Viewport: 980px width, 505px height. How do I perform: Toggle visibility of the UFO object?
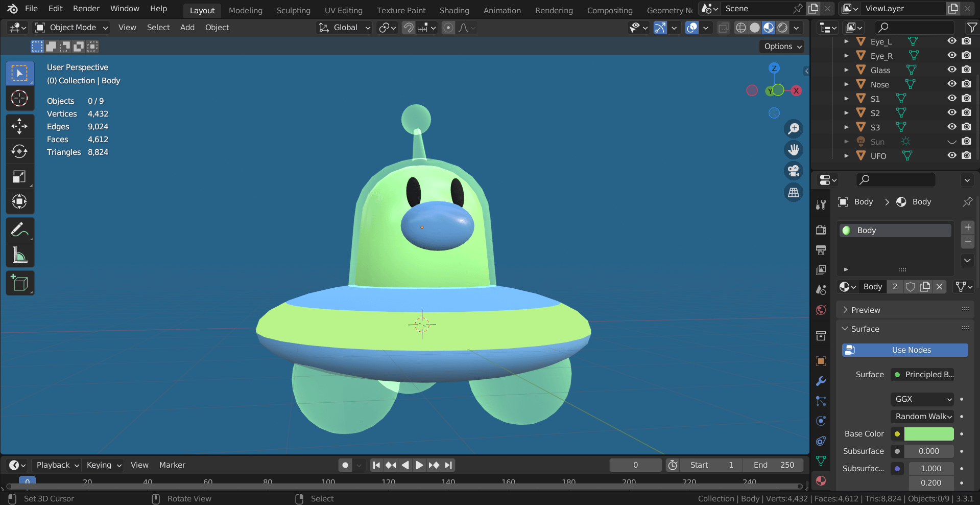pos(952,155)
